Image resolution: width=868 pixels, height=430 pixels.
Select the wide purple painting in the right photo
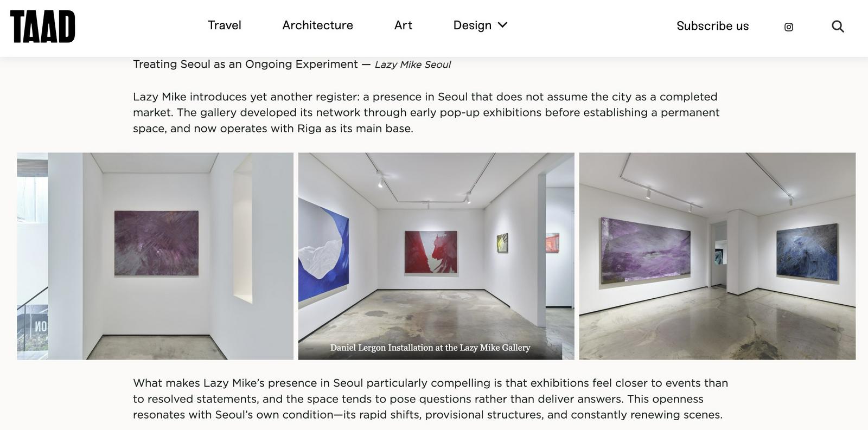(646, 251)
